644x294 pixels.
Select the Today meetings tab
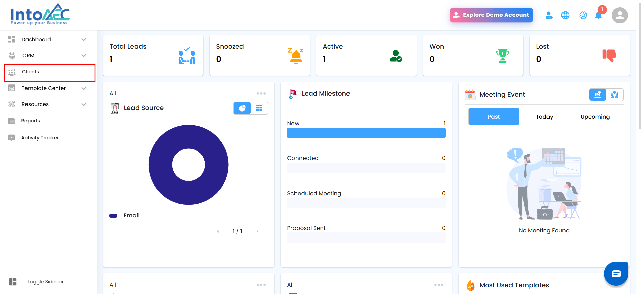[544, 117]
